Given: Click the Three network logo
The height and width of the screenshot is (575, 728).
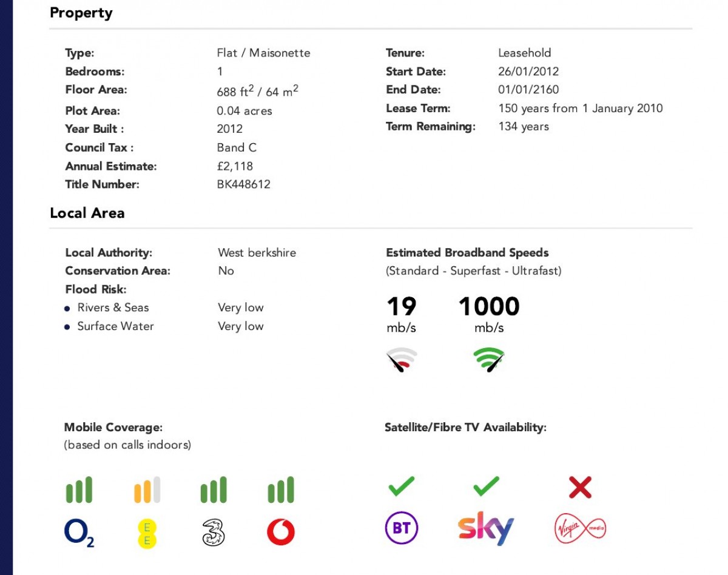Looking at the screenshot, I should [x=214, y=533].
